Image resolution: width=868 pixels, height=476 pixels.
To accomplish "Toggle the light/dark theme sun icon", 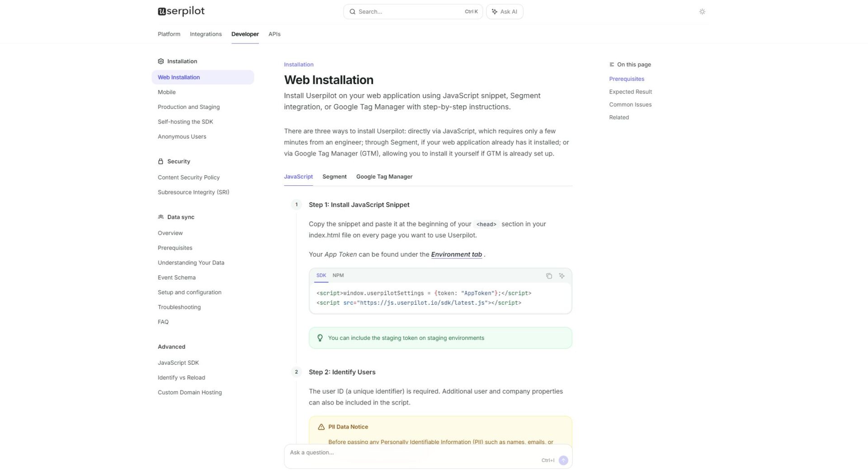I will click(702, 12).
